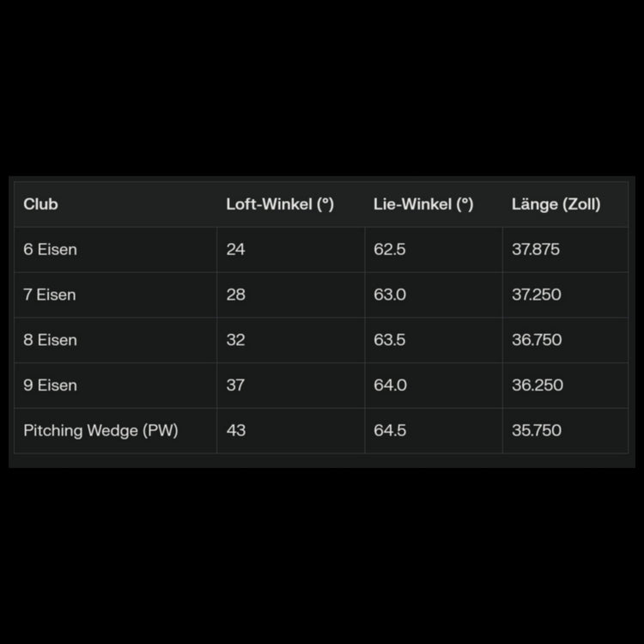Image resolution: width=644 pixels, height=644 pixels.
Task: Click lie angle cell 64.0
Action: point(390,386)
